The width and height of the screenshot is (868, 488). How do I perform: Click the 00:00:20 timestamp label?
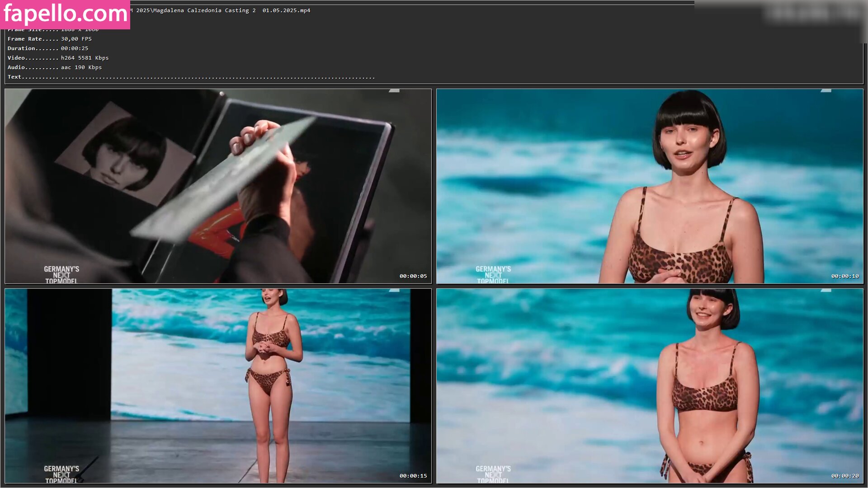[844, 476]
